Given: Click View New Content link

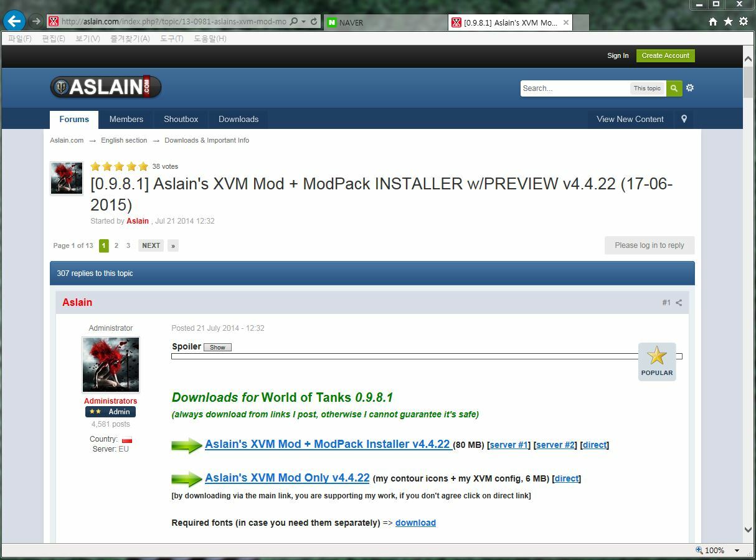Looking at the screenshot, I should pos(630,119).
